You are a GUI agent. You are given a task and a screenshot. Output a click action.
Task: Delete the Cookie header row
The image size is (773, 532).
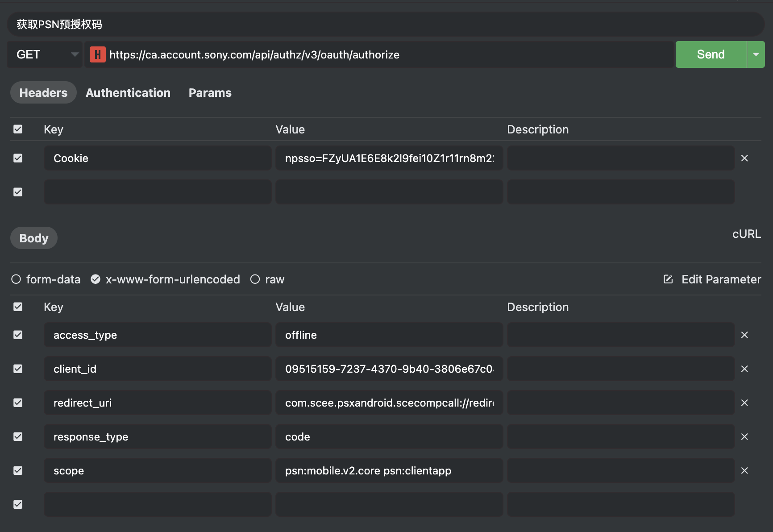744,158
